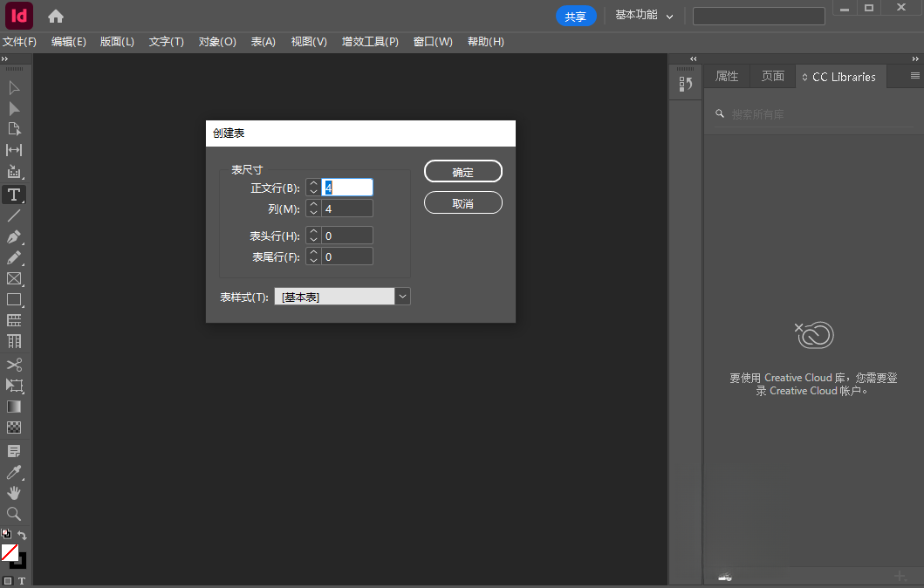
Task: Select the Line tool
Action: pos(14,215)
